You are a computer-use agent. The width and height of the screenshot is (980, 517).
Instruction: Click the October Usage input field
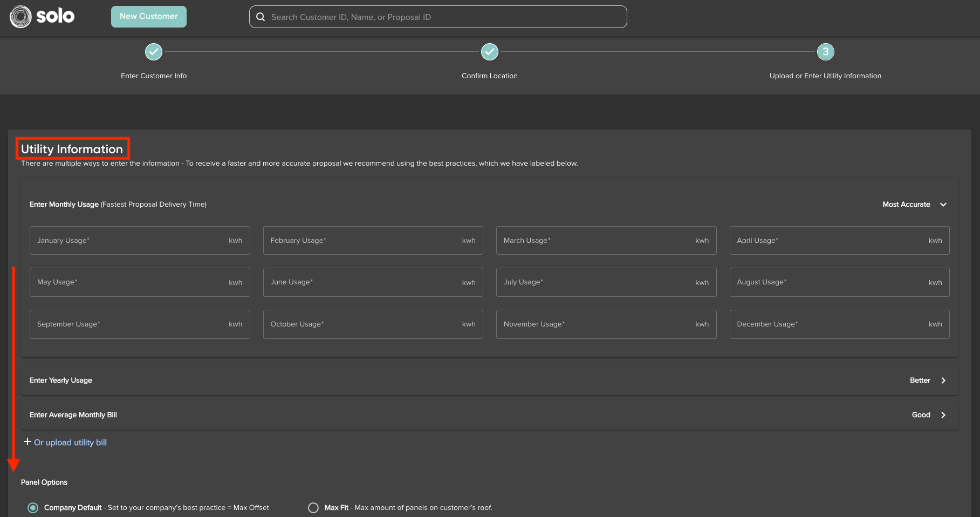pos(373,324)
